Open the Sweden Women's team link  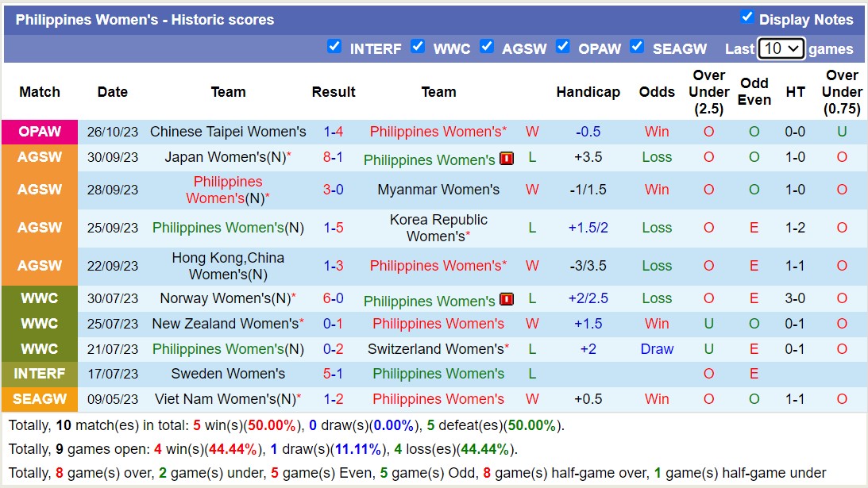pos(227,374)
